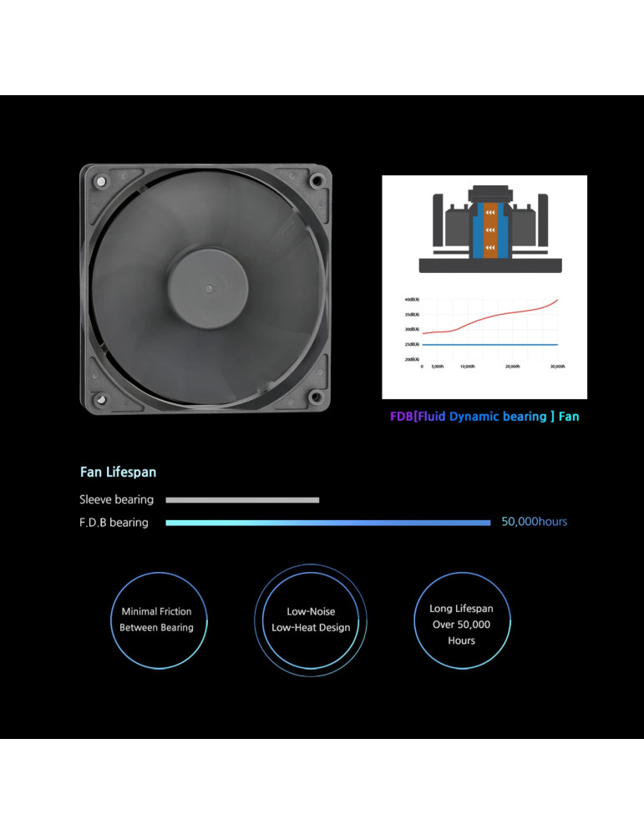Select the Low-Noise Low-Heat Design circle
Viewport: 644px width, 835px height.
[311, 620]
